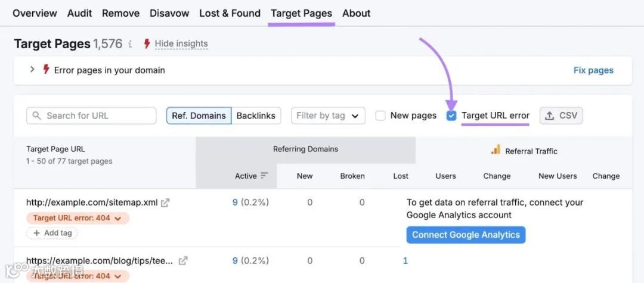644x283 pixels.
Task: Click the lightning bolt insights icon
Action: coord(147,43)
